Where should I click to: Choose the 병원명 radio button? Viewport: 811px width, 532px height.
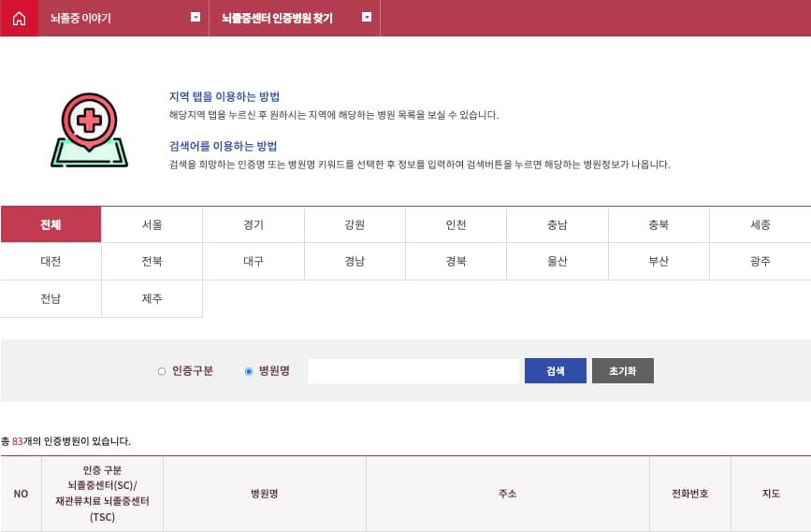(x=249, y=371)
